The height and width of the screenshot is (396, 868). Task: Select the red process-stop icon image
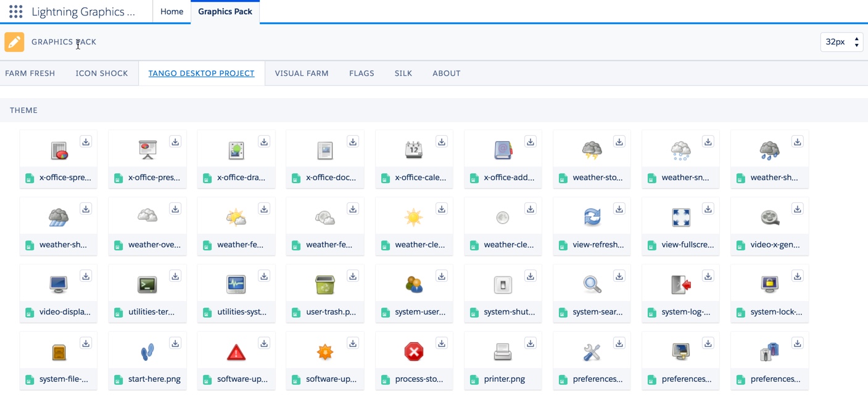point(413,352)
